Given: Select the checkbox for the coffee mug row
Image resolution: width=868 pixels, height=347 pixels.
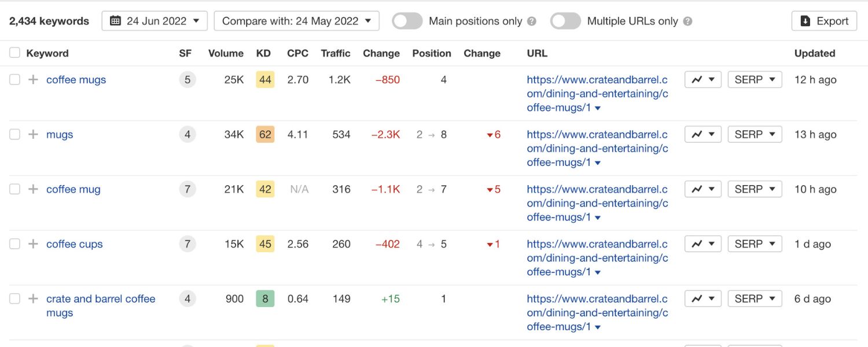Looking at the screenshot, I should tap(14, 189).
